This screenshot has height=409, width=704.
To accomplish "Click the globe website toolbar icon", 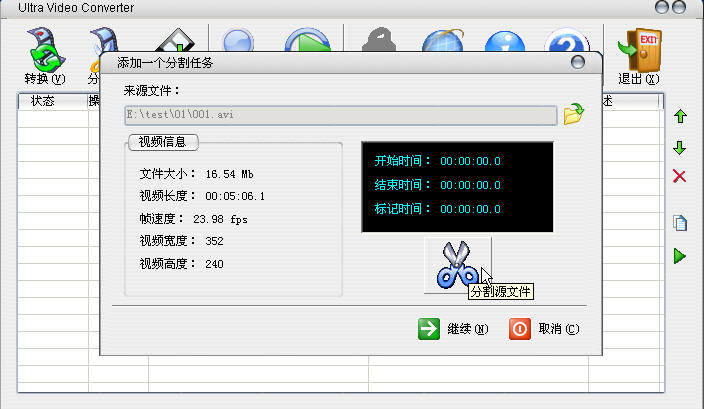I will pos(443,40).
